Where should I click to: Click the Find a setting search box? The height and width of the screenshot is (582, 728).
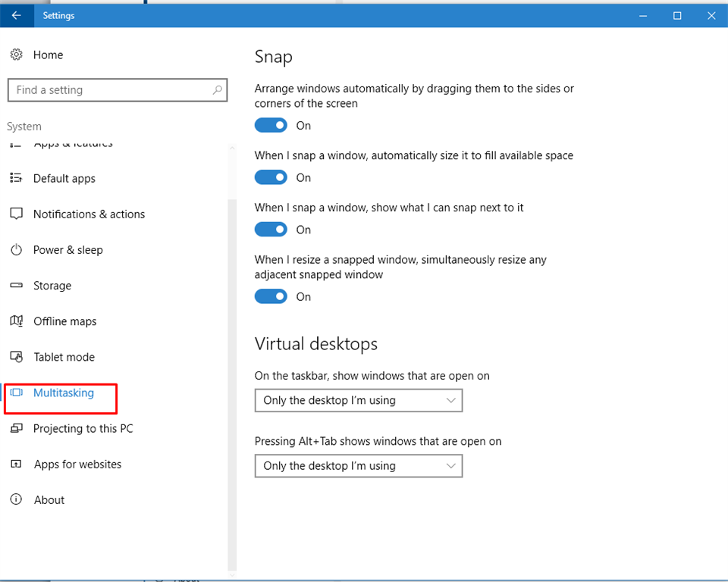point(118,90)
